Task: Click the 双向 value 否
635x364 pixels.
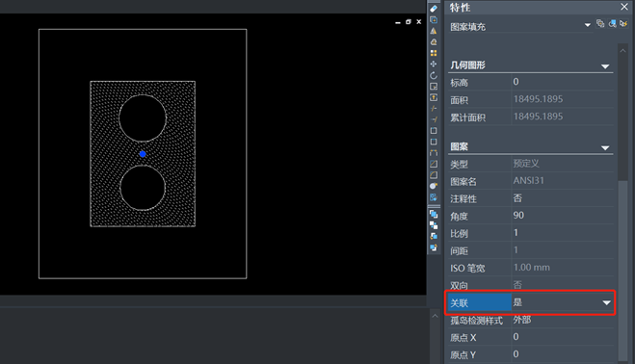Action: tap(517, 285)
